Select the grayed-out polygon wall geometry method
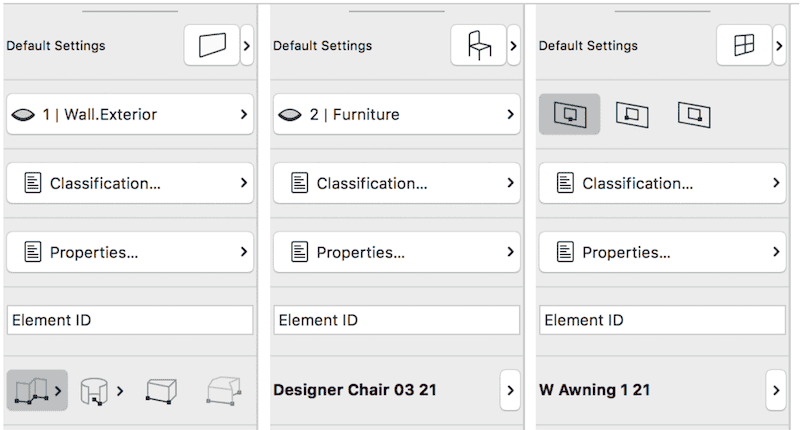This screenshot has height=430, width=800. (x=224, y=390)
